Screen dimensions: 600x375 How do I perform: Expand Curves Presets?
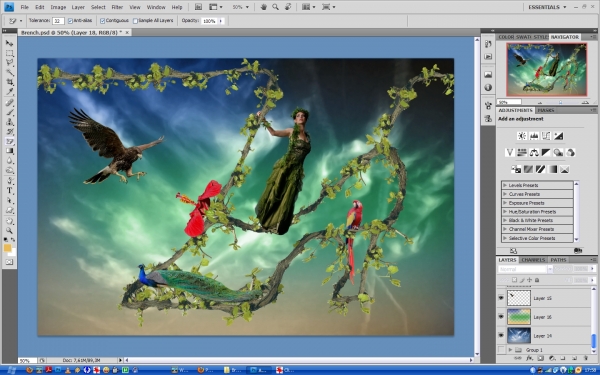[x=505, y=194]
